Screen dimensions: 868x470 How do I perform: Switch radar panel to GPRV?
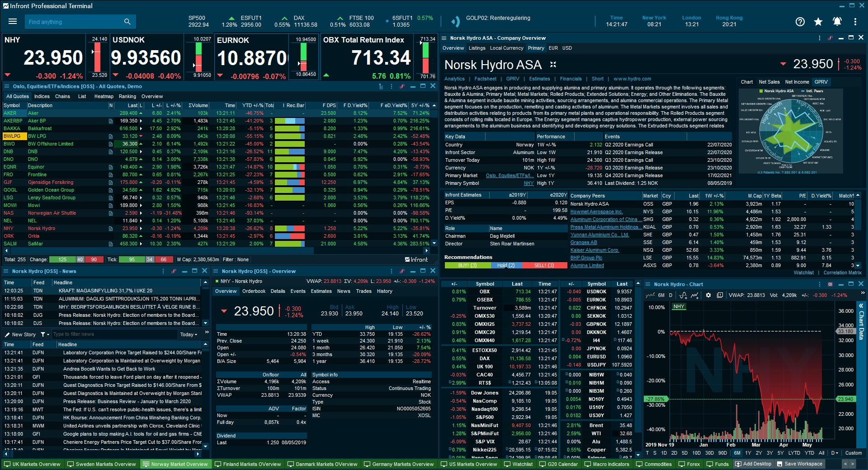click(x=821, y=82)
